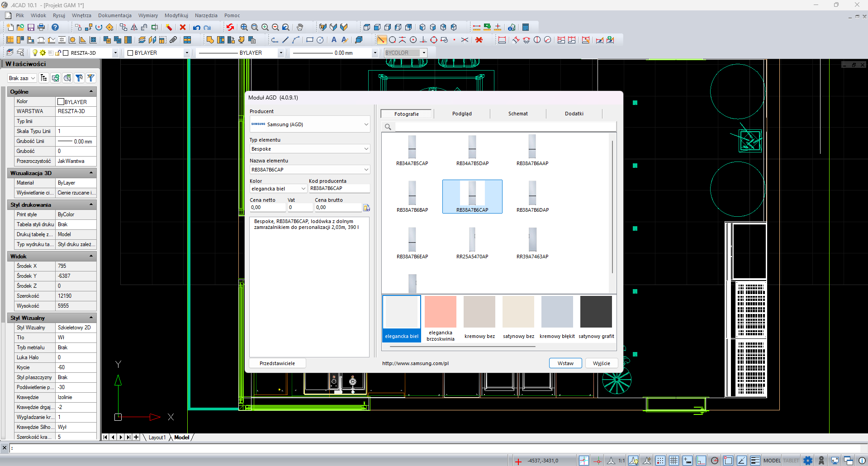Viewport: 868px width, 466px height.
Task: Toggle grid display in status bar
Action: tap(674, 461)
